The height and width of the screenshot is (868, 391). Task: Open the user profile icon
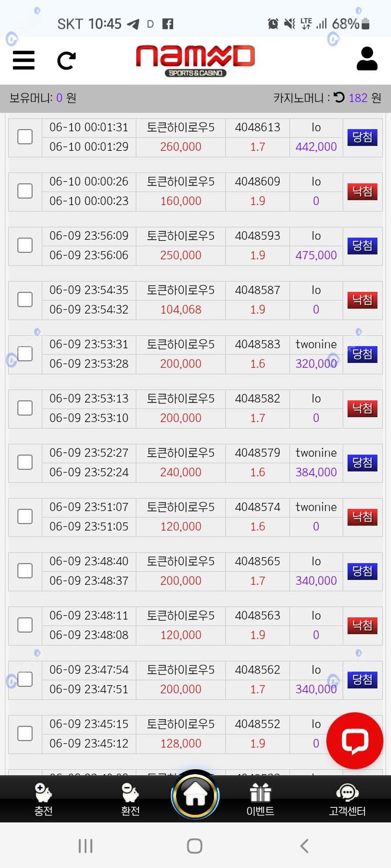(x=367, y=59)
